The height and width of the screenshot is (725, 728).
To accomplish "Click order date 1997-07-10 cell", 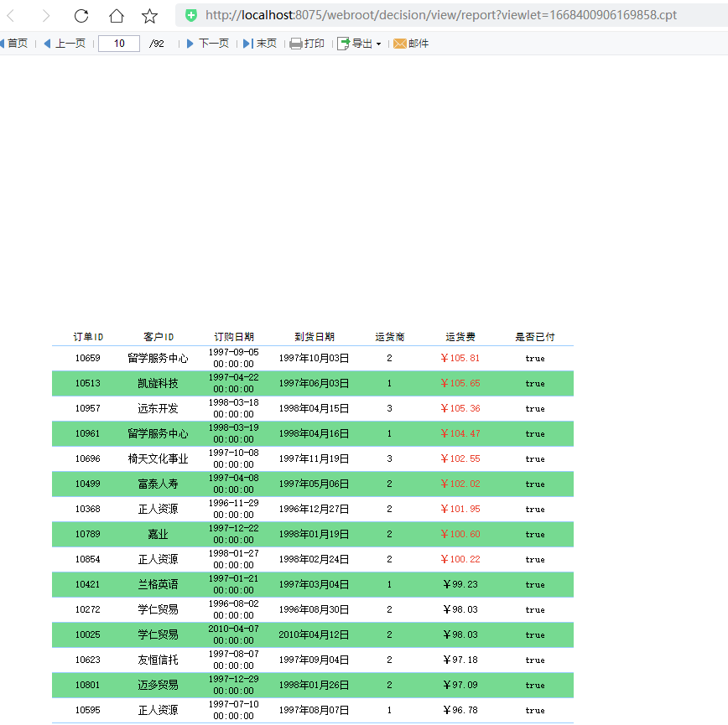I will (x=233, y=710).
